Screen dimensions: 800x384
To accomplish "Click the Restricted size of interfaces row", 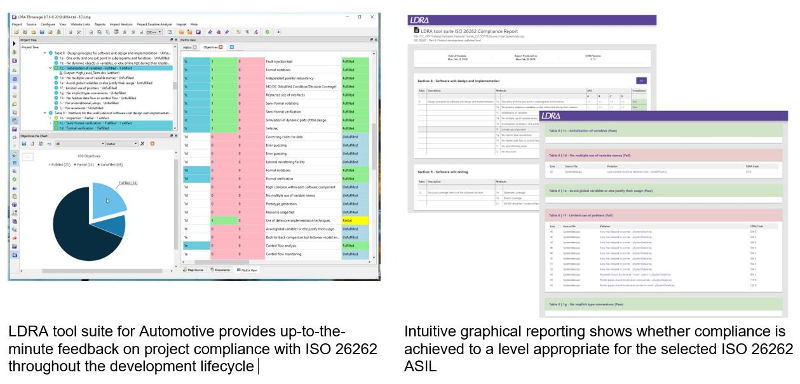I will point(276,95).
